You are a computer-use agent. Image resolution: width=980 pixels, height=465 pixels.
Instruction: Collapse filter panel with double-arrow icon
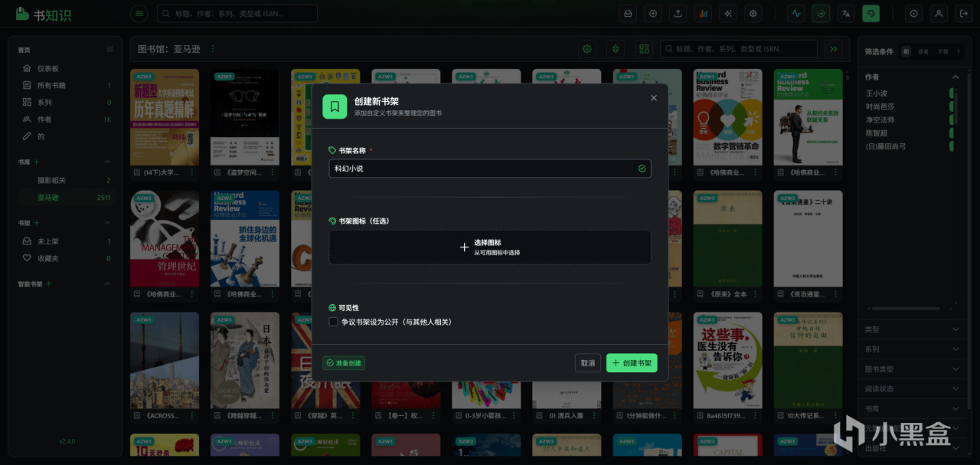click(834, 49)
